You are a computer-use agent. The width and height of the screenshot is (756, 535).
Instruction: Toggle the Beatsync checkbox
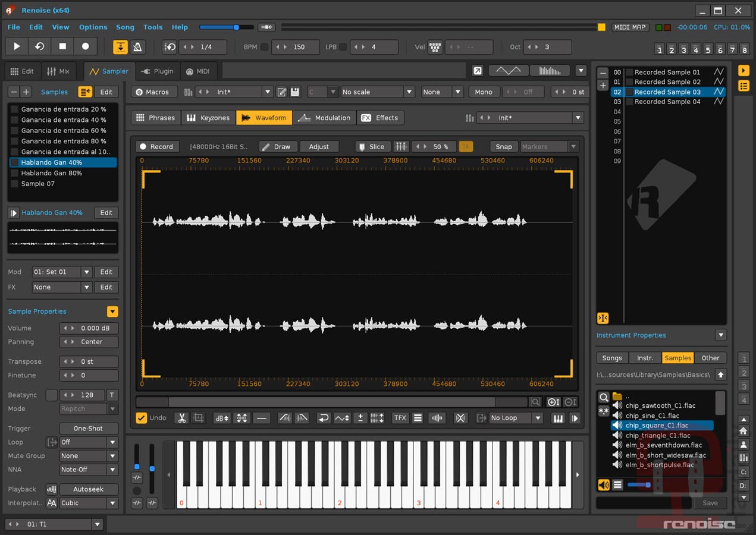[x=52, y=395]
